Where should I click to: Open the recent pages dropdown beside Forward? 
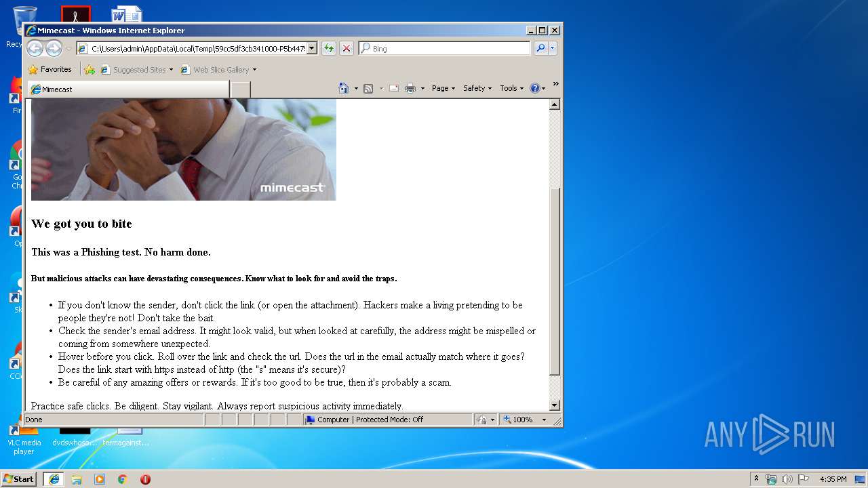point(68,49)
